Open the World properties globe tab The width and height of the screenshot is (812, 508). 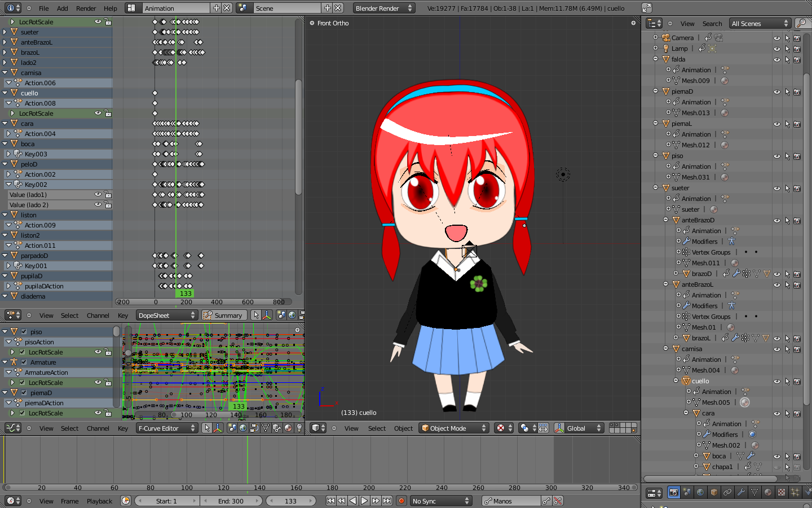point(700,492)
